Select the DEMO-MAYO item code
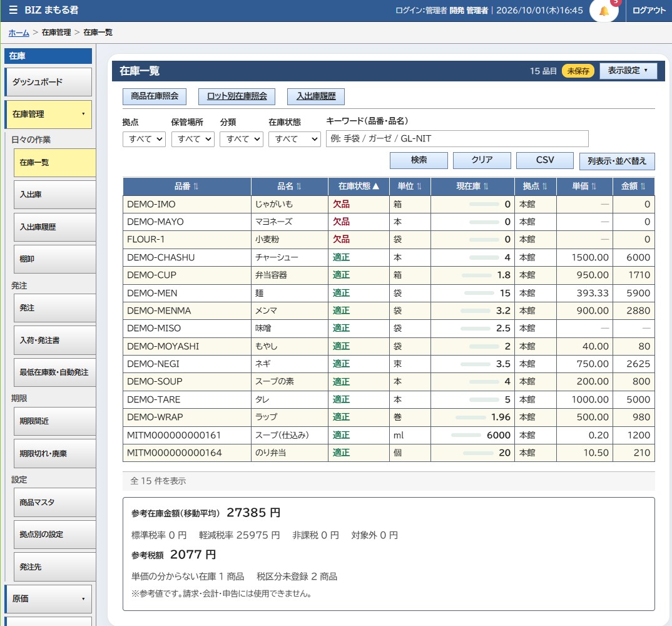 (155, 222)
